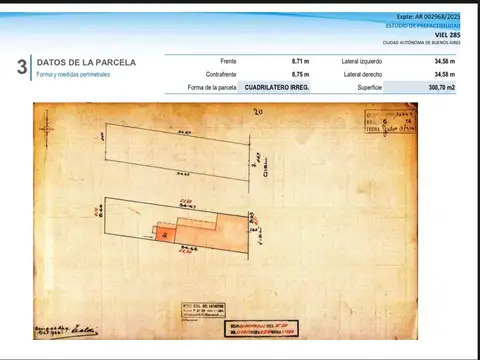Select the Lateral izquierdo value 34,58 m

[x=445, y=61]
